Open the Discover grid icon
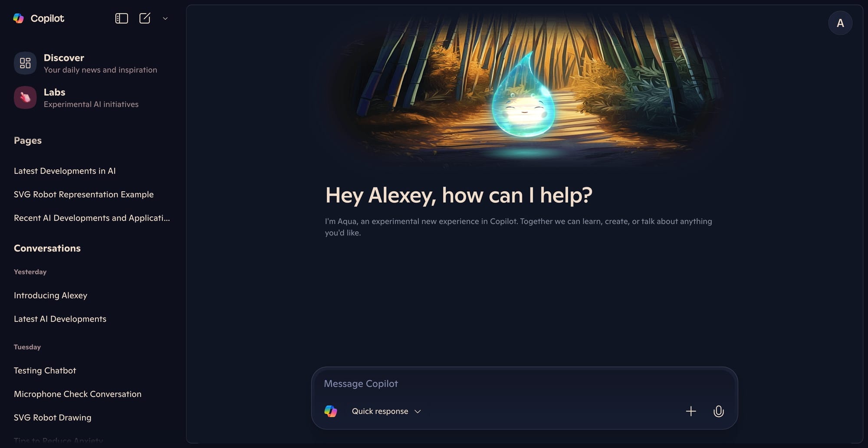The image size is (868, 448). tap(25, 63)
